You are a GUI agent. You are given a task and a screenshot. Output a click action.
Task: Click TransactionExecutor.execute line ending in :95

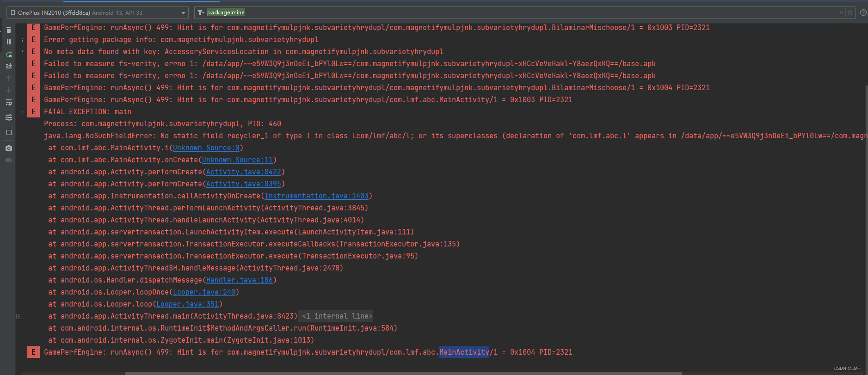point(233,256)
